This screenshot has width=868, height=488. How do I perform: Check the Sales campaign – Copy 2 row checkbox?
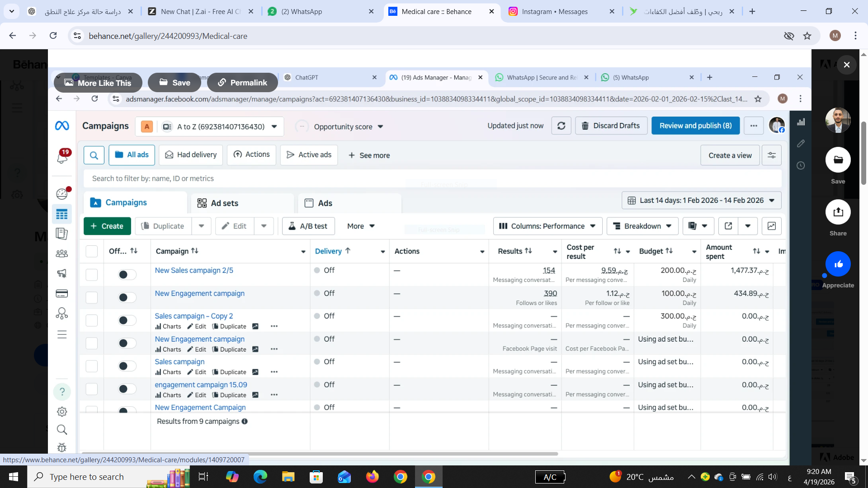[x=92, y=320]
